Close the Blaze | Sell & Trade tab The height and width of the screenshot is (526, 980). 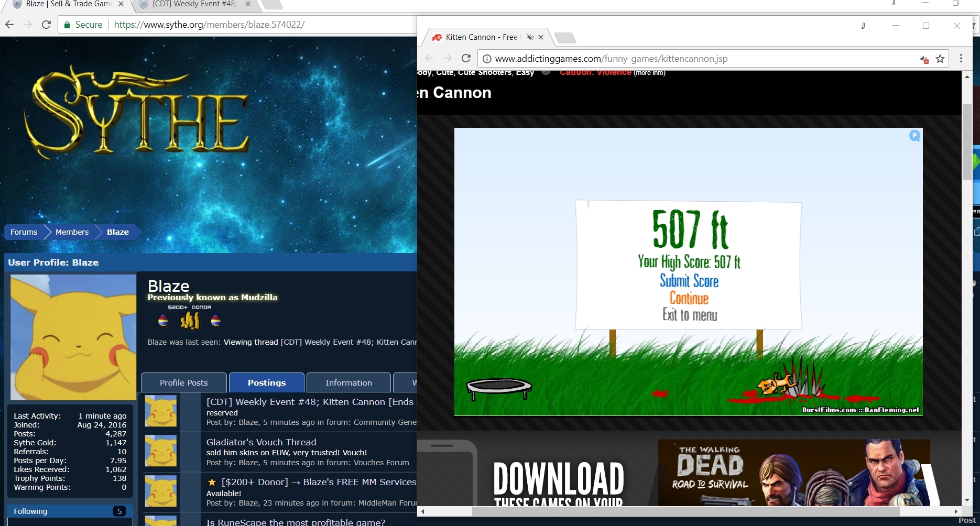click(121, 4)
